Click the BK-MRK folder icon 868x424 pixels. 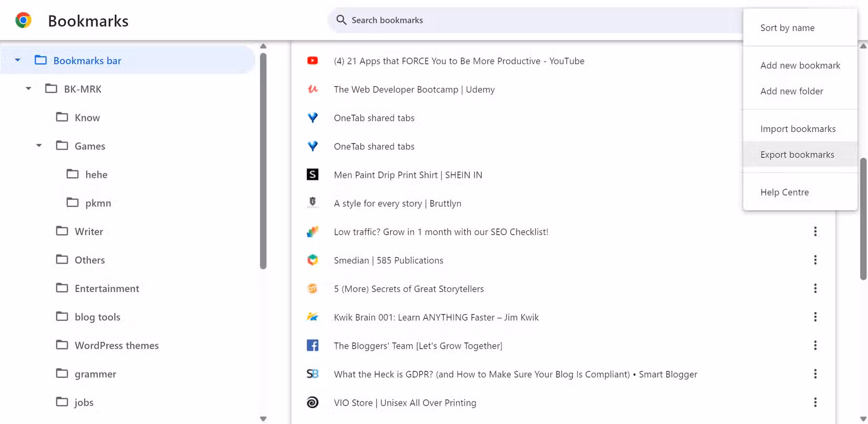click(x=51, y=88)
